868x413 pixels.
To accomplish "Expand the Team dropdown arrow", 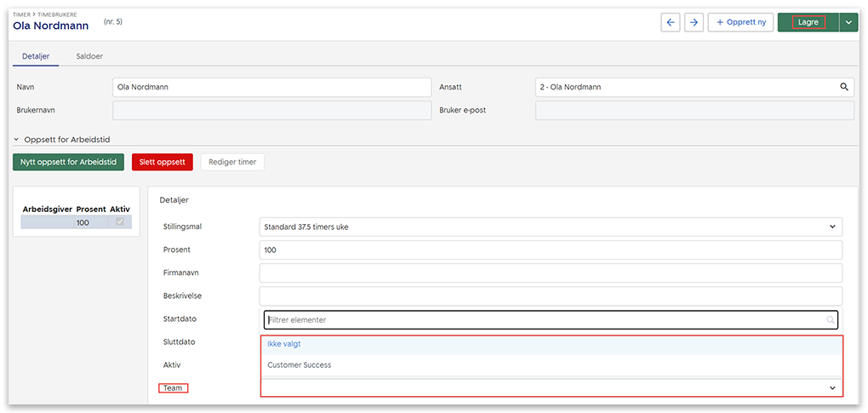I will 831,387.
